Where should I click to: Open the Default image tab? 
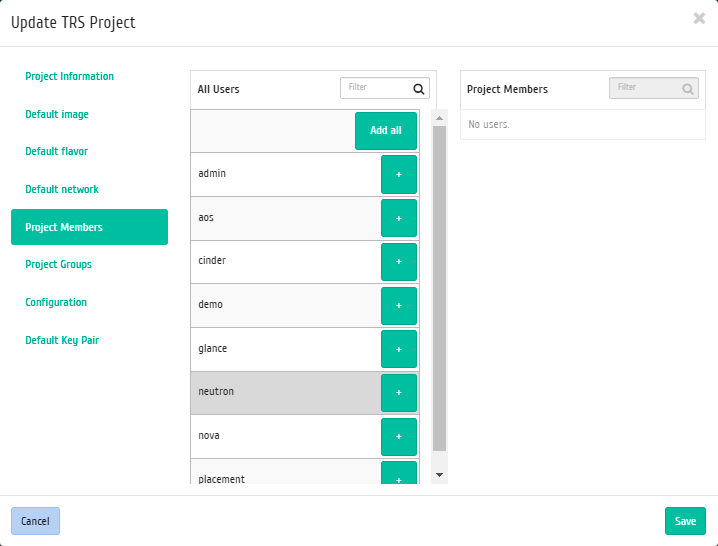[x=57, y=115]
